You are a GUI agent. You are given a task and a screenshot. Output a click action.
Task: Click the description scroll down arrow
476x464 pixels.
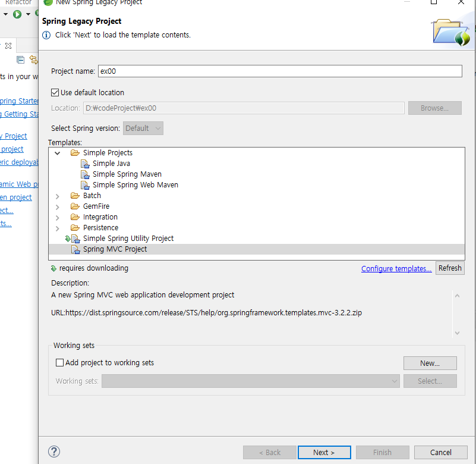pos(457,333)
